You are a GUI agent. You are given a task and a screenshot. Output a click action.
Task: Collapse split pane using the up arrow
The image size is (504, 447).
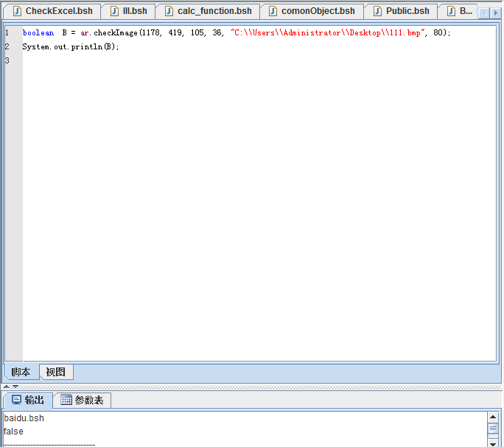click(x=6, y=386)
